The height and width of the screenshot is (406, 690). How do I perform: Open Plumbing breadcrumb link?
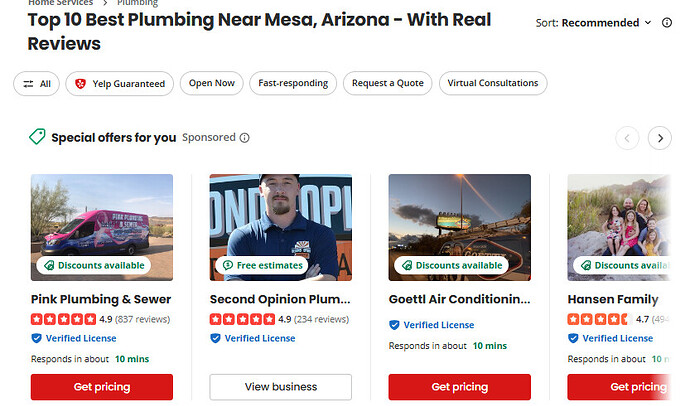coord(137,3)
